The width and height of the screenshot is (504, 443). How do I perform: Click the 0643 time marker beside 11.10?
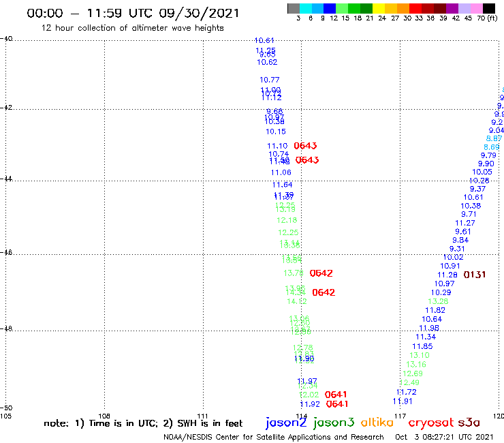(305, 146)
